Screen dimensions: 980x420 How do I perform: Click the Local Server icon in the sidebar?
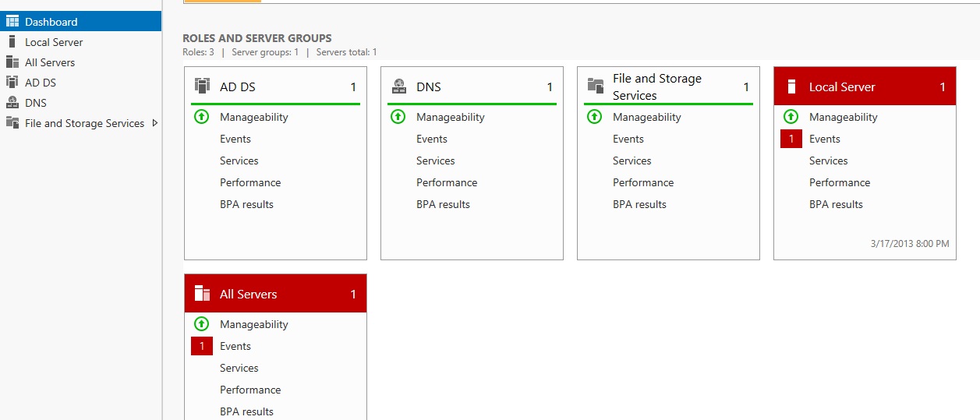12,42
